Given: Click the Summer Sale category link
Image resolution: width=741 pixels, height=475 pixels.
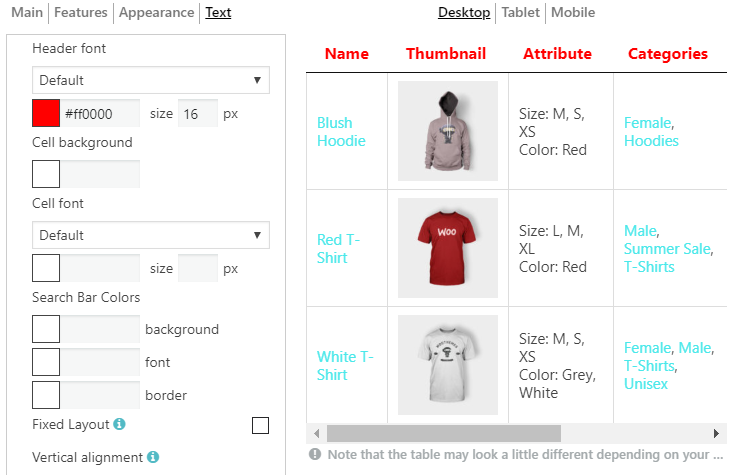Looking at the screenshot, I should 667,248.
